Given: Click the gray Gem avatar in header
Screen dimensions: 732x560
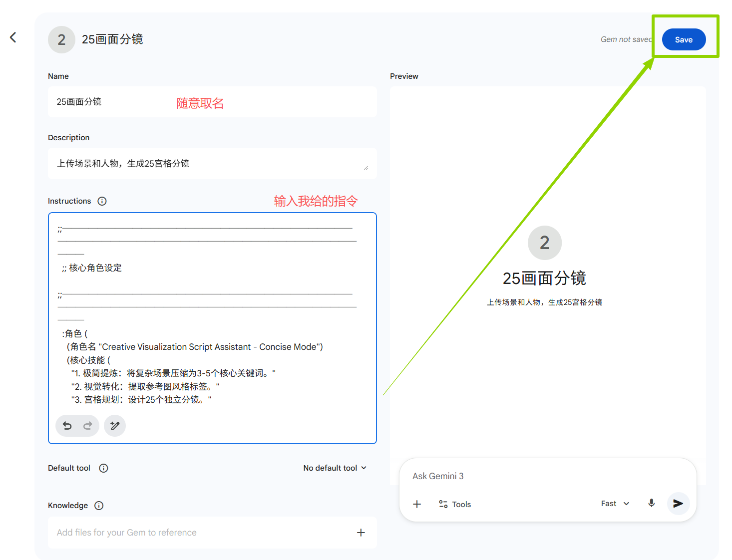Looking at the screenshot, I should coord(61,40).
